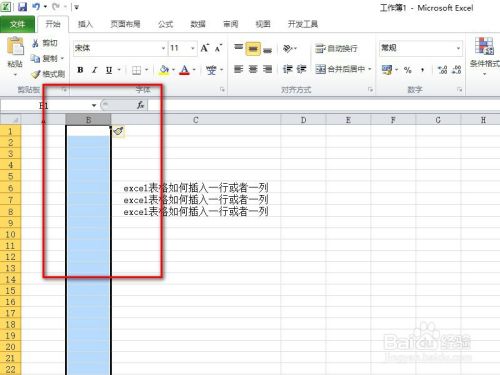
Task: Apply comma style number format
Action: [422, 70]
